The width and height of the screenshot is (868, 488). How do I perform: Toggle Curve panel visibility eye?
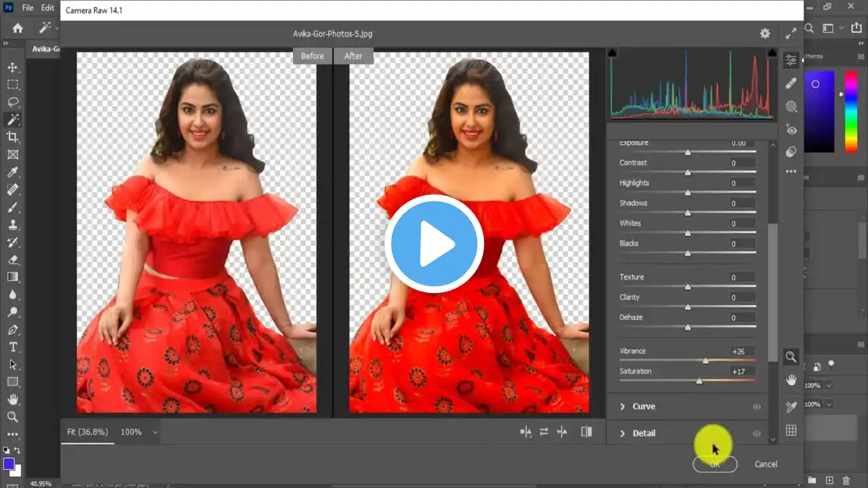click(757, 407)
